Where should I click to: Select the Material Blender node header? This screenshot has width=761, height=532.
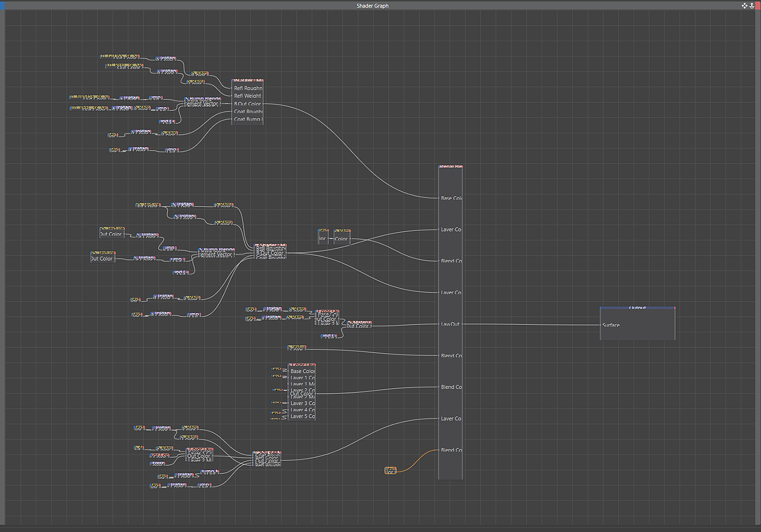click(x=450, y=167)
